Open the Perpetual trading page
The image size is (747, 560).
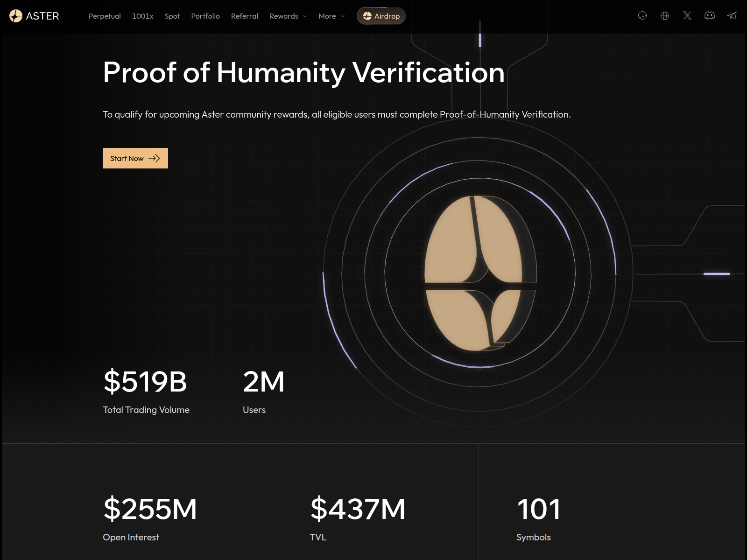pos(105,16)
